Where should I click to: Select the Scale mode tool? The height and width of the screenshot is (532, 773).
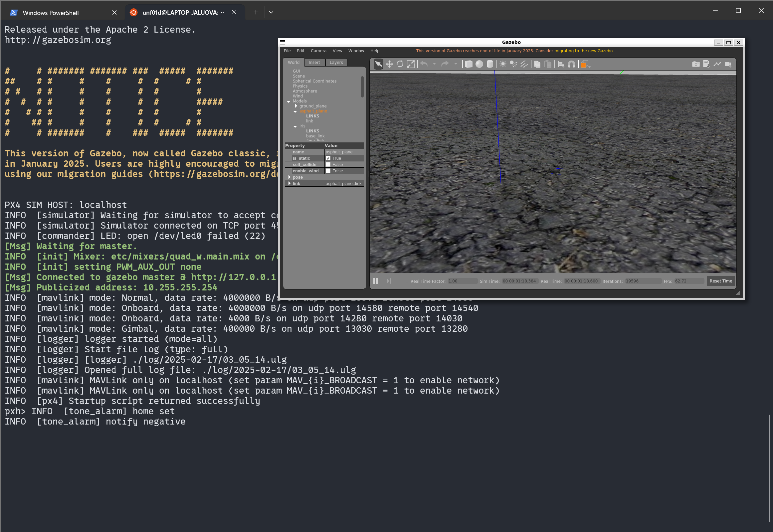click(411, 64)
